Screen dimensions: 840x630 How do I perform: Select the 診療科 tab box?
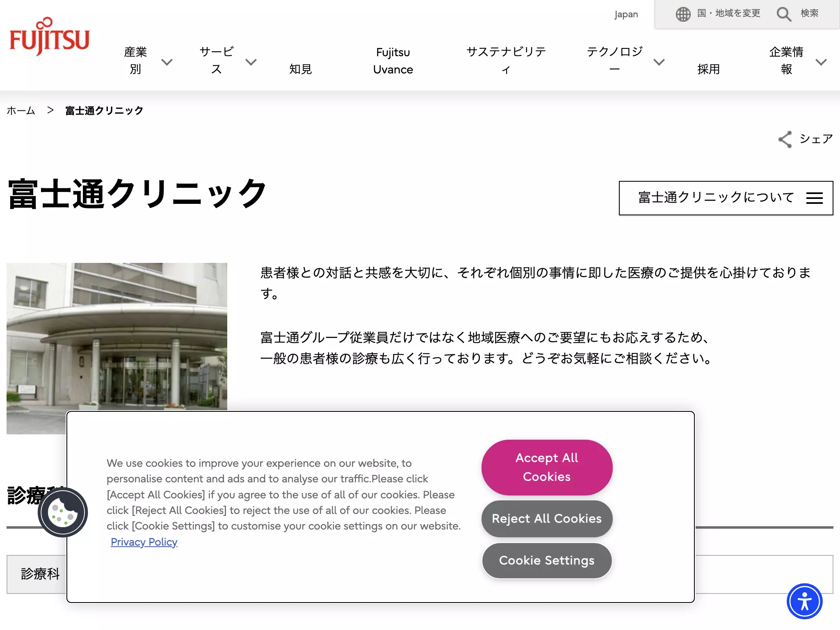coord(37,574)
